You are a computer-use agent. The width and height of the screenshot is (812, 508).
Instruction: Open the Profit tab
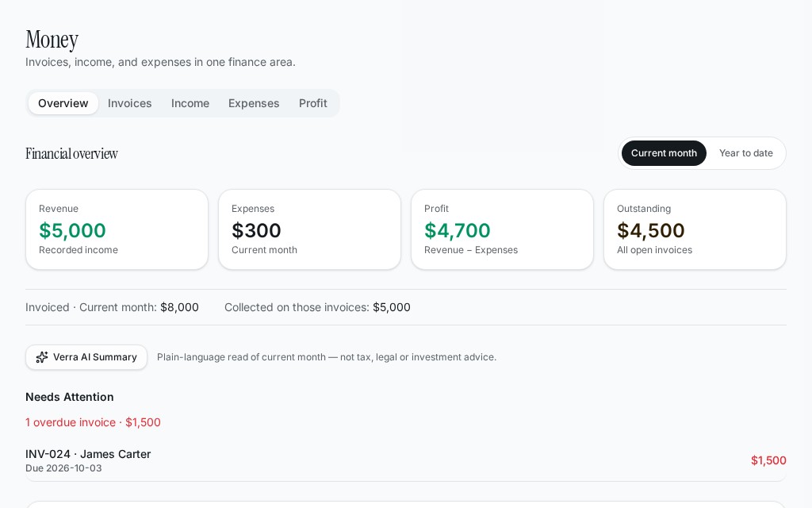(x=312, y=103)
